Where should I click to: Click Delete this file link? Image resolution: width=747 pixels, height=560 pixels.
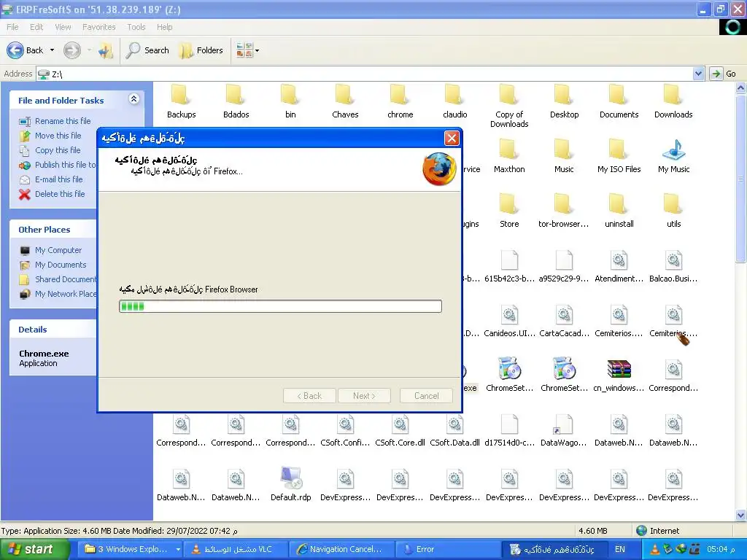[60, 194]
